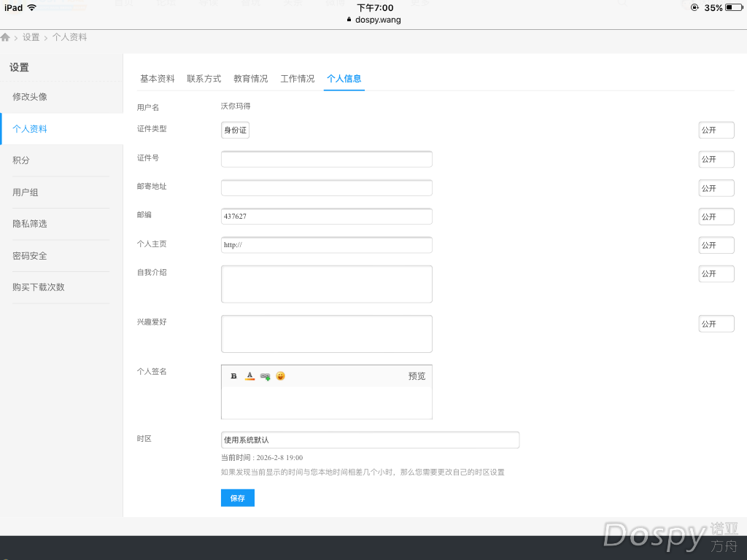
Task: Open 密码安全 in the settings sidebar
Action: coord(30,256)
